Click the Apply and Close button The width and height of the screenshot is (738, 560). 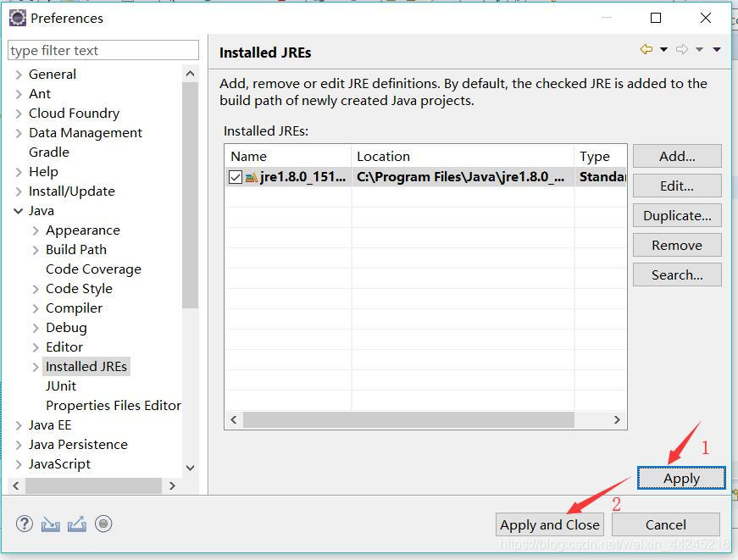(x=550, y=524)
